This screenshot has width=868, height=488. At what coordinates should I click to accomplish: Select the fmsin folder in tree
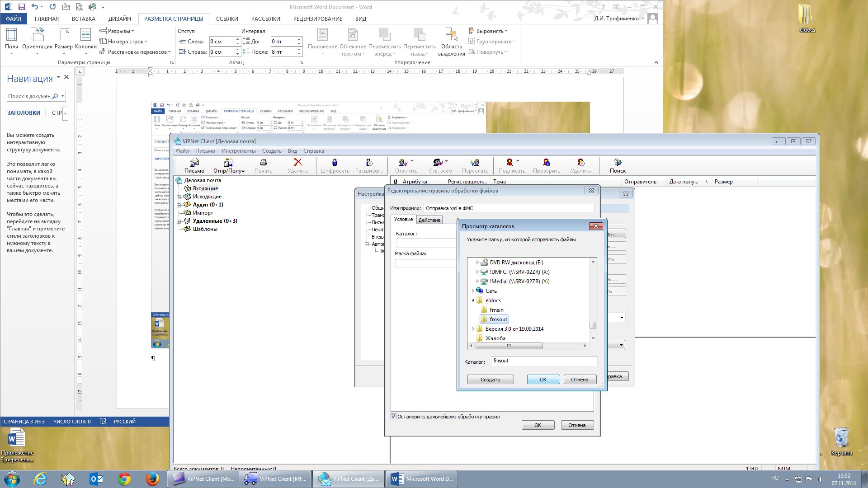coord(496,310)
